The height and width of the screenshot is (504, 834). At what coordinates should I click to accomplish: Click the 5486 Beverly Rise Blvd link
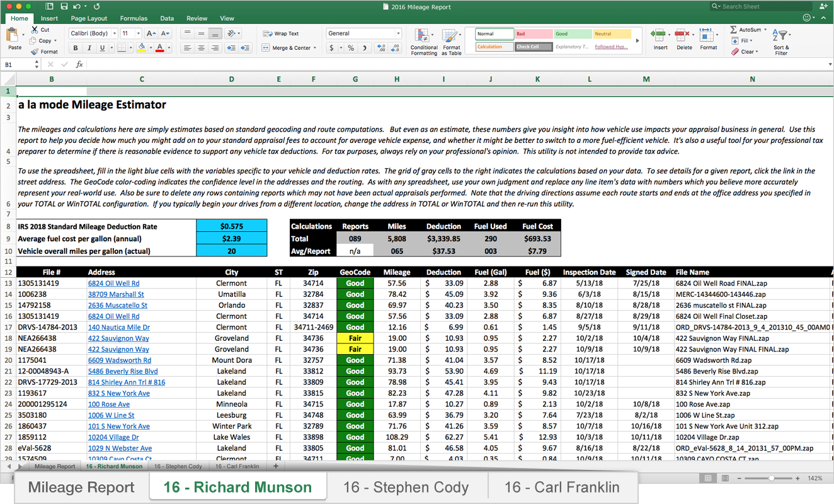click(123, 371)
